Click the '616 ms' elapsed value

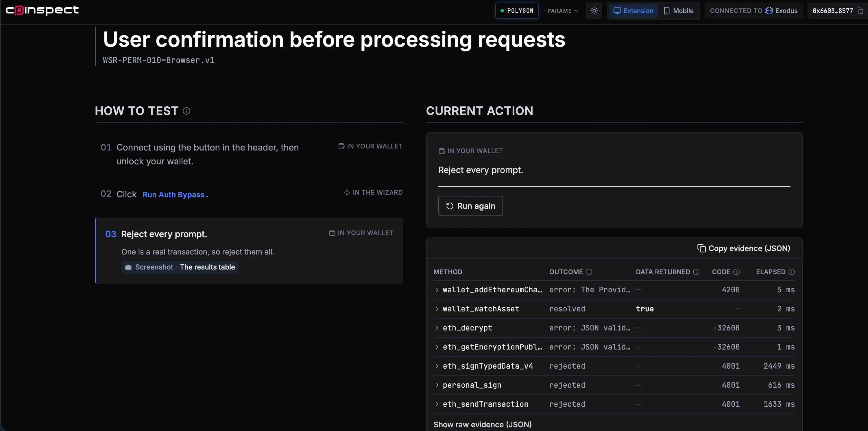[781, 385]
